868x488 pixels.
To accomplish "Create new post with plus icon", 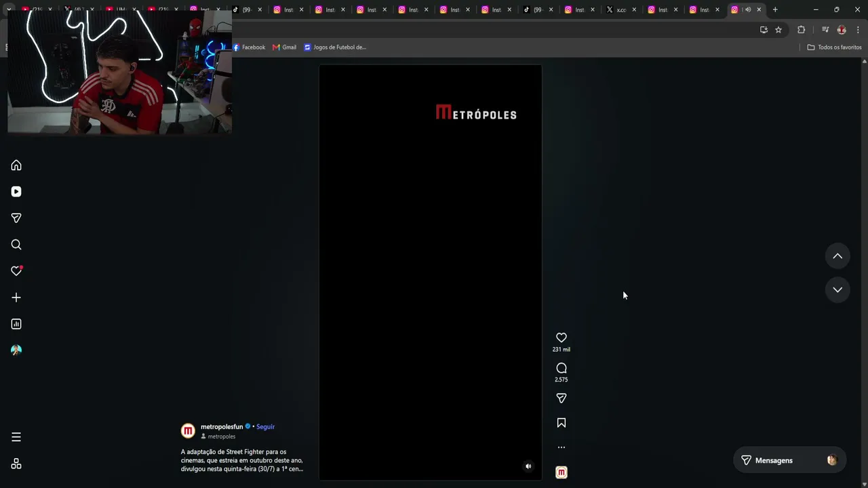I will tap(16, 298).
